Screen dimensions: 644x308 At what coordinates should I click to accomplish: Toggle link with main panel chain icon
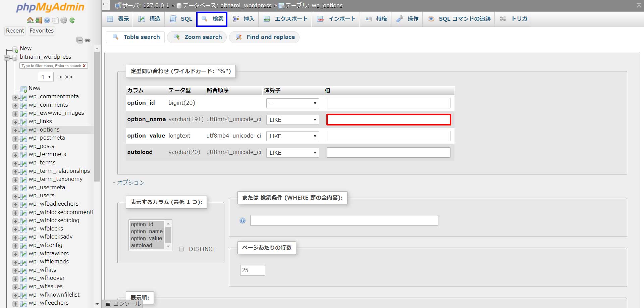(88, 40)
